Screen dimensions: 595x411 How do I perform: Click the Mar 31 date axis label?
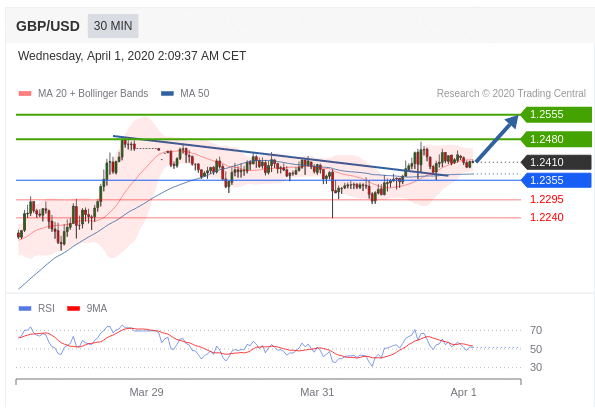point(317,392)
